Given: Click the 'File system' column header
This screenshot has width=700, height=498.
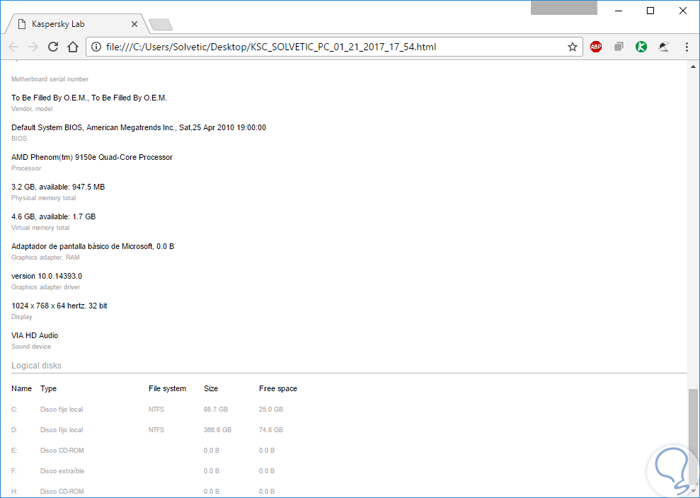Looking at the screenshot, I should click(167, 389).
